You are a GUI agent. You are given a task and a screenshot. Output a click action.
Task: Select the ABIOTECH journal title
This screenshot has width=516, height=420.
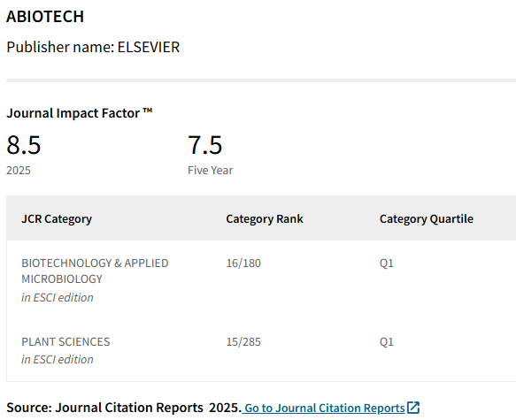click(x=45, y=17)
